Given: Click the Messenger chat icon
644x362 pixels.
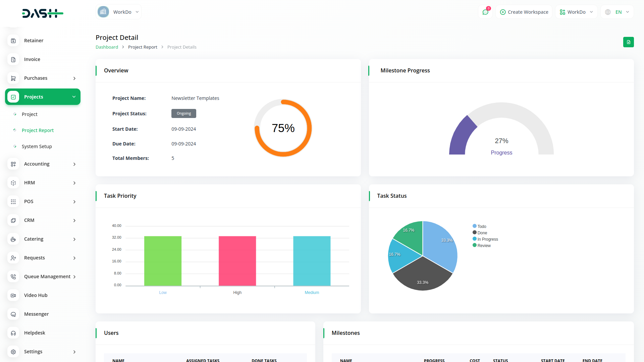Looking at the screenshot, I should (x=13, y=314).
